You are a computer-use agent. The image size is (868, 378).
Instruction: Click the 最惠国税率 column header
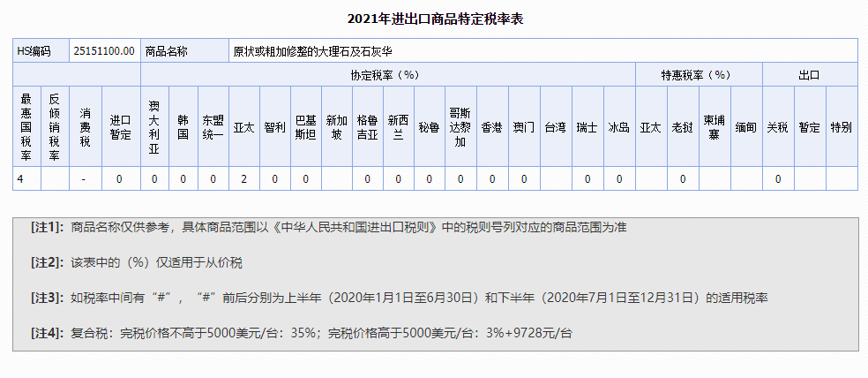[26, 127]
